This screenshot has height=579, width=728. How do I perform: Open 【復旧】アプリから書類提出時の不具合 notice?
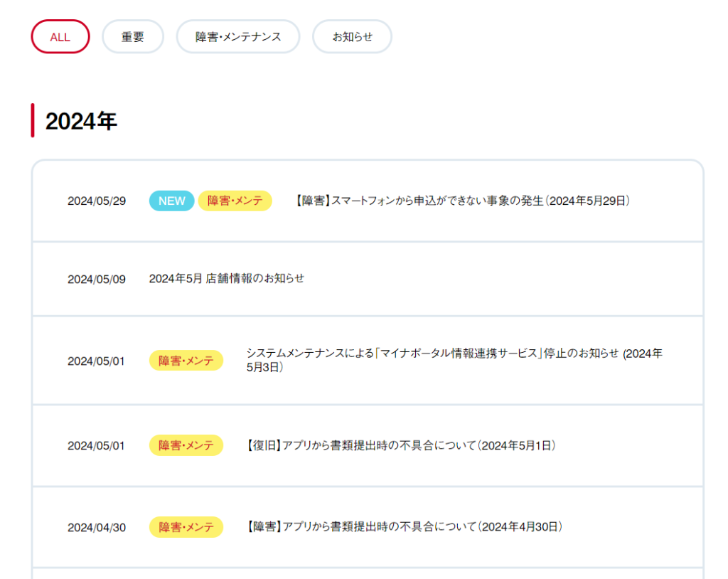(x=400, y=446)
